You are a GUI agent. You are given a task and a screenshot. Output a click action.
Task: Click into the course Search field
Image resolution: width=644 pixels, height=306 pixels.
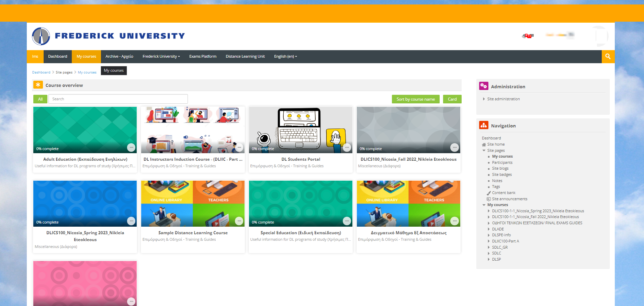[118, 99]
